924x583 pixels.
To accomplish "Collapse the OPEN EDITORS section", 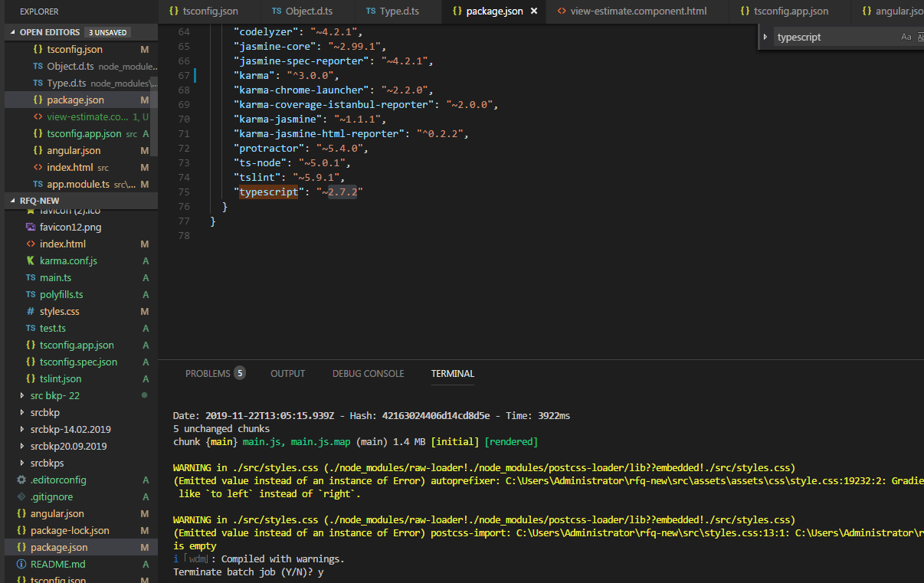I will (11, 31).
